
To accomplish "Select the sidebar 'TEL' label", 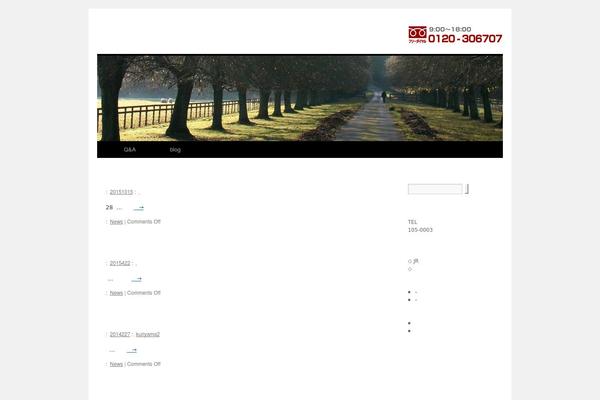I will [412, 222].
